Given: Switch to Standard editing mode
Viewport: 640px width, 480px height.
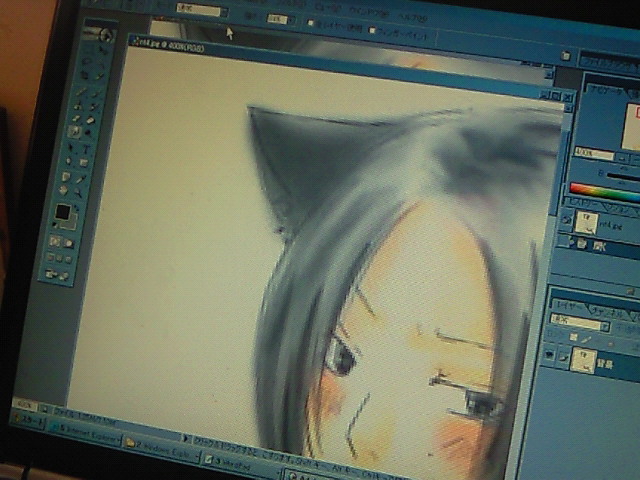Looking at the screenshot, I should click(54, 241).
